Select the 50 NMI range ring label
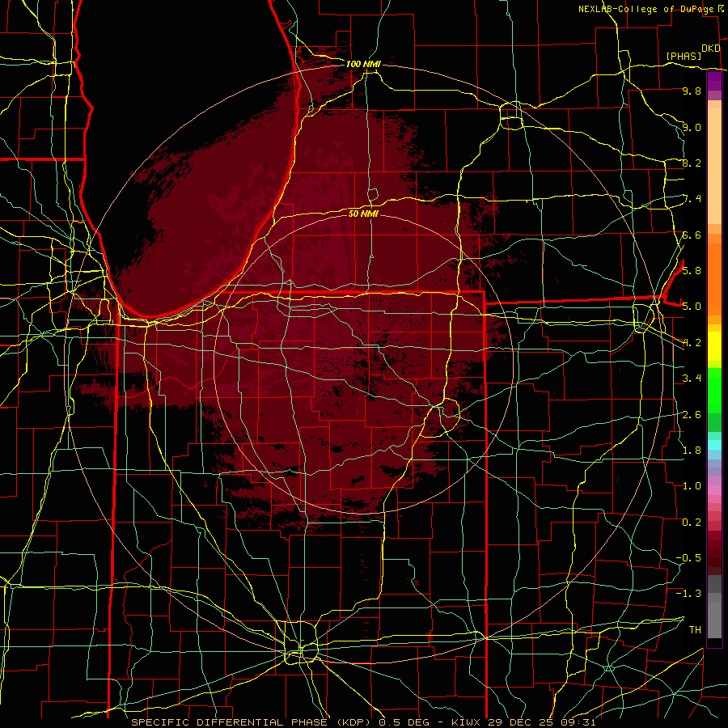This screenshot has height=728, width=728. click(x=363, y=214)
